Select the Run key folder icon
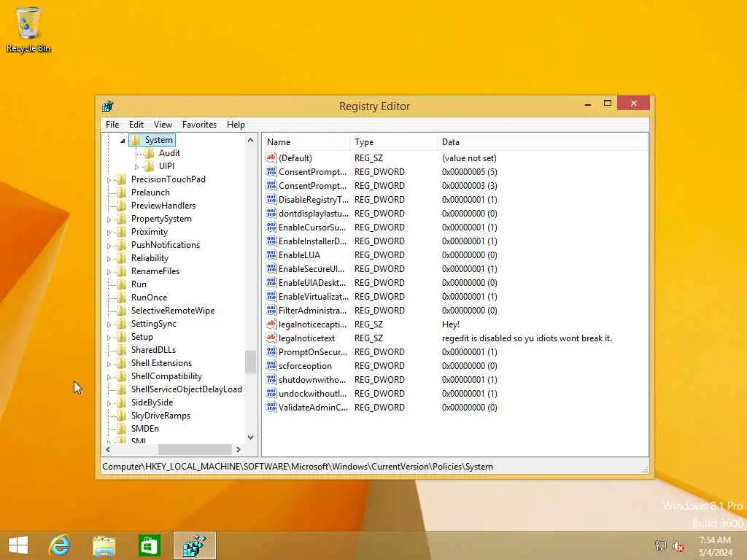Viewport: 747px width, 560px height. pos(122,284)
